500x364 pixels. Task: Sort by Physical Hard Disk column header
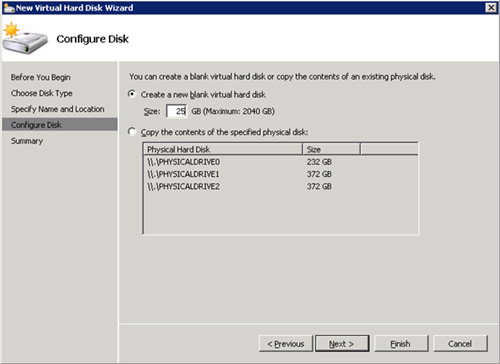[x=223, y=149]
